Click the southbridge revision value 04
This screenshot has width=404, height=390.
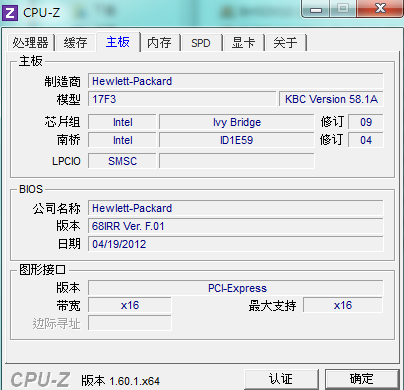point(366,140)
